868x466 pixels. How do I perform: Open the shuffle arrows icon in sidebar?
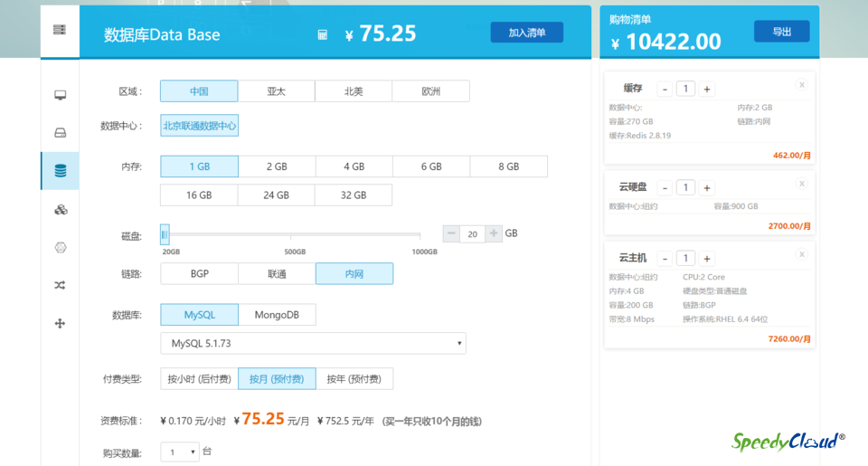(61, 285)
